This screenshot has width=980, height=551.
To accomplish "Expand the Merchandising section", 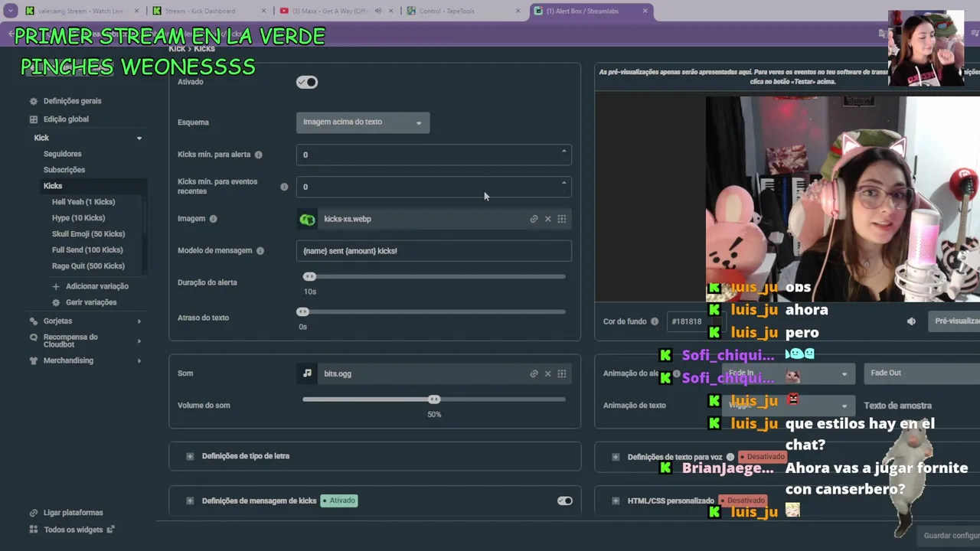I will [x=139, y=360].
